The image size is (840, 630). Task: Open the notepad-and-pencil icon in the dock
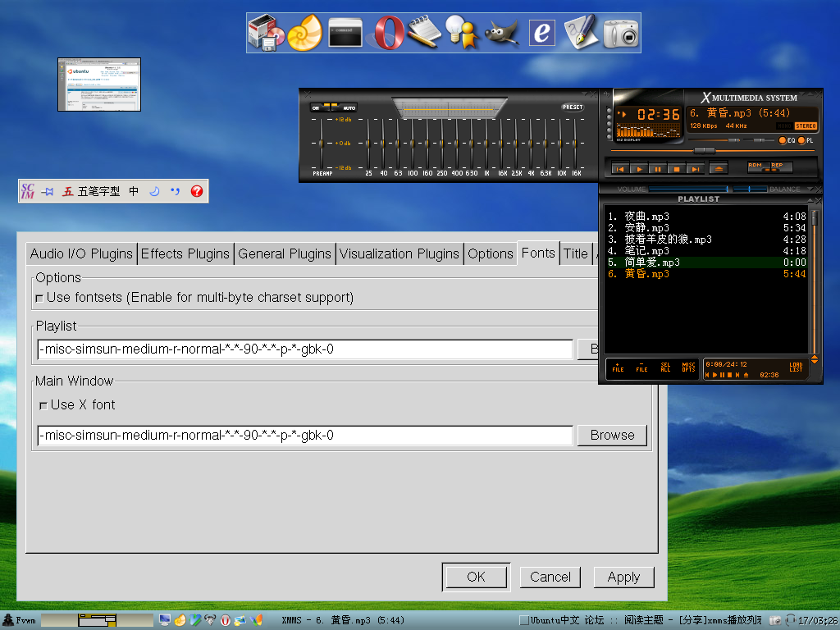(x=424, y=32)
